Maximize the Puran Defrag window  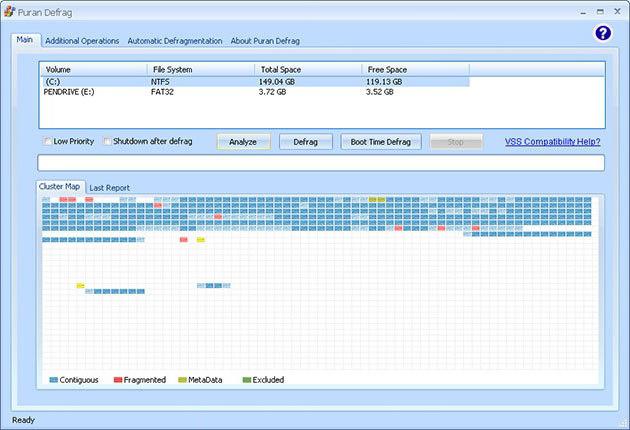point(600,12)
